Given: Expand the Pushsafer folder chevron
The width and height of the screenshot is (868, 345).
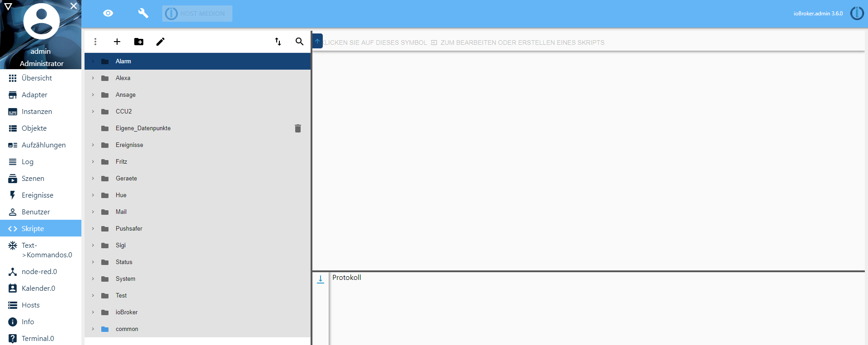Looking at the screenshot, I should [x=93, y=228].
